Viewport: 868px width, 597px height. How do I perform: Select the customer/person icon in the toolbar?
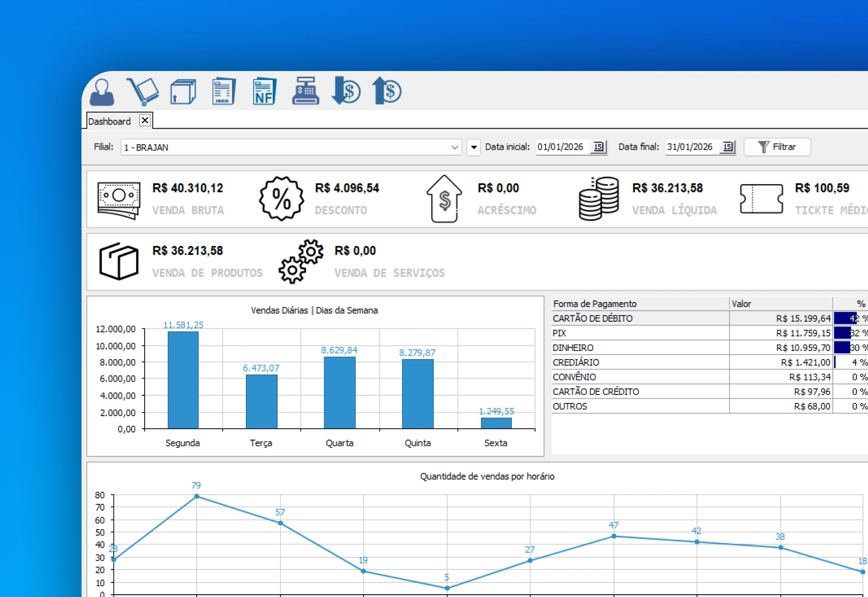[102, 92]
